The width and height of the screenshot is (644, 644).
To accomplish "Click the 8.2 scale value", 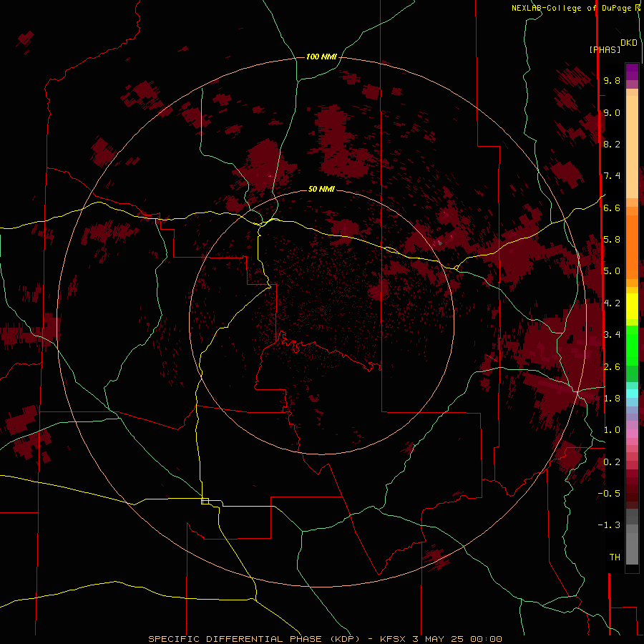I will [x=612, y=144].
